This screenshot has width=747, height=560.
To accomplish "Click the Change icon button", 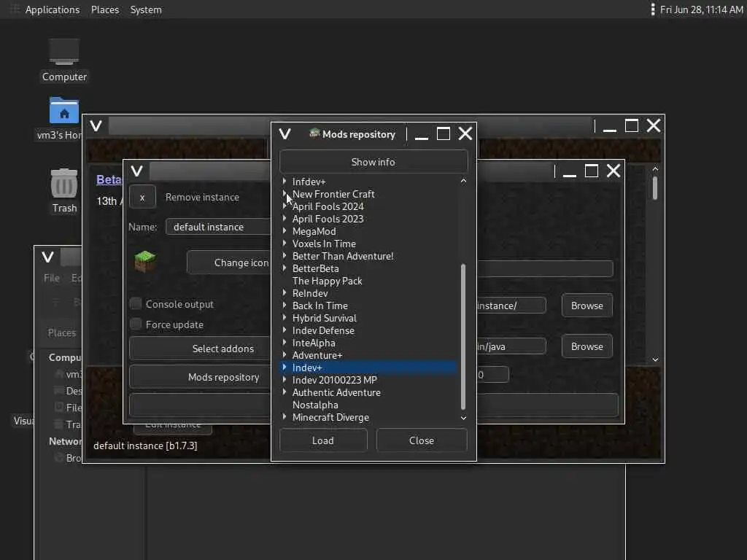I will (228, 262).
